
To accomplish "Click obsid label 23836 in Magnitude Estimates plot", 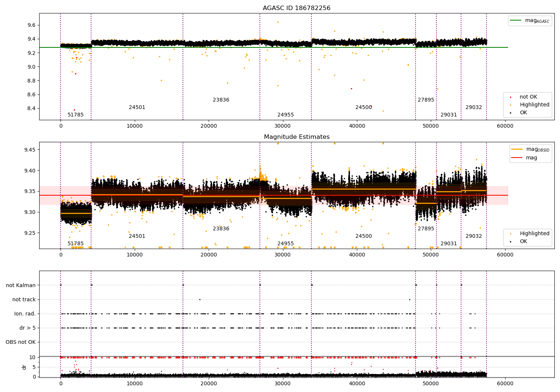I will coord(221,229).
